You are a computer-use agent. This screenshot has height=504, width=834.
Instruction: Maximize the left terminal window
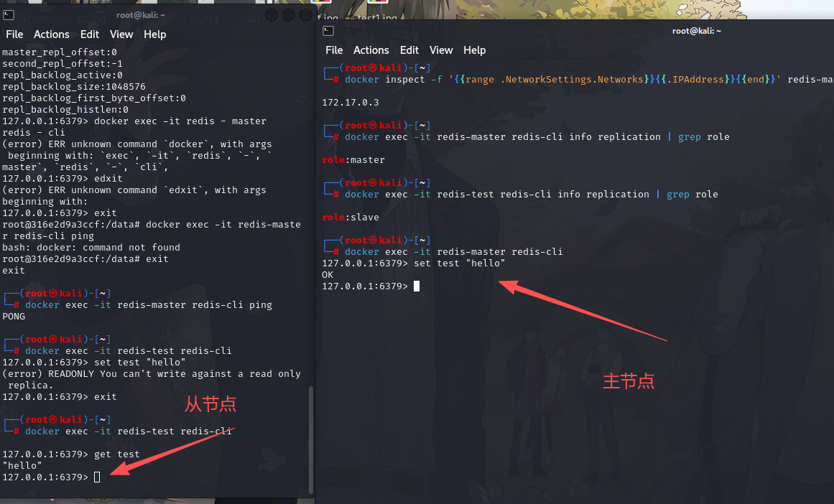tap(288, 15)
